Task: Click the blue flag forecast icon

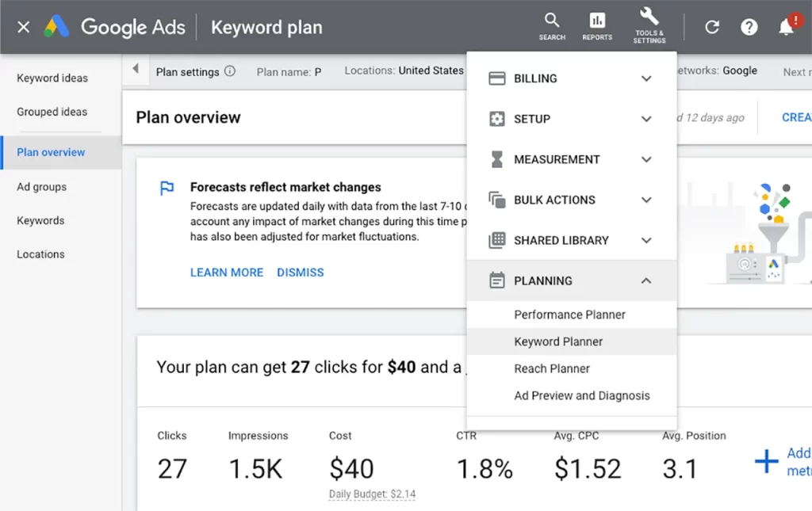Action: tap(167, 189)
